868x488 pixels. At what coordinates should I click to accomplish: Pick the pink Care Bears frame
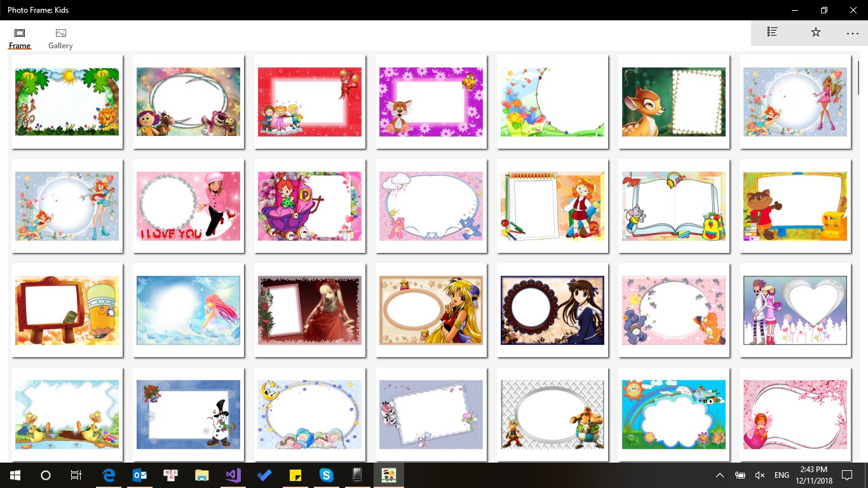tap(674, 310)
